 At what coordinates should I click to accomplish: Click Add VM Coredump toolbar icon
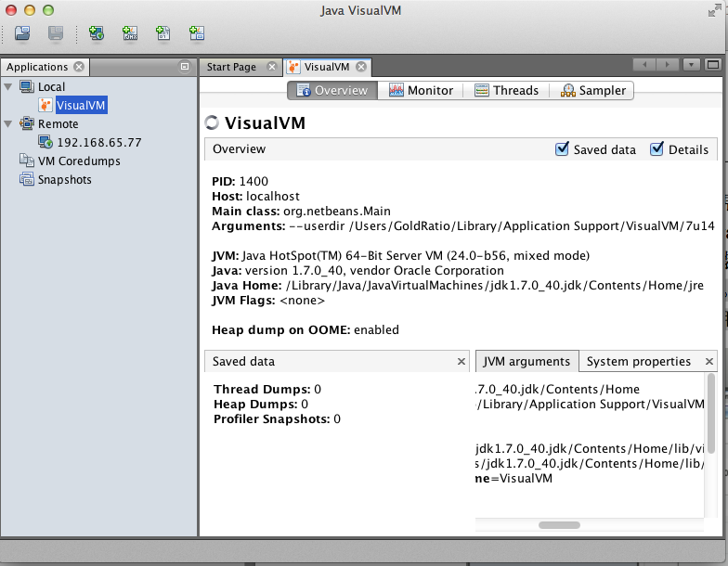point(163,33)
